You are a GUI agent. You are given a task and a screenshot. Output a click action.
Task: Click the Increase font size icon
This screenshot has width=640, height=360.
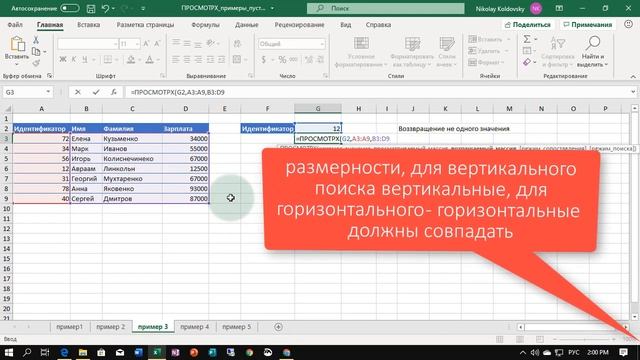tap(146, 44)
